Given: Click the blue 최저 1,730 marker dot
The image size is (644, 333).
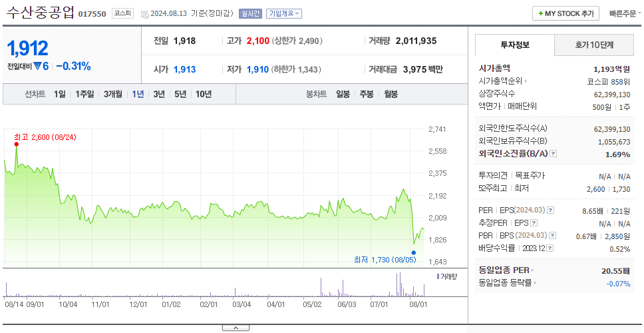Looking at the screenshot, I should tap(414, 253).
